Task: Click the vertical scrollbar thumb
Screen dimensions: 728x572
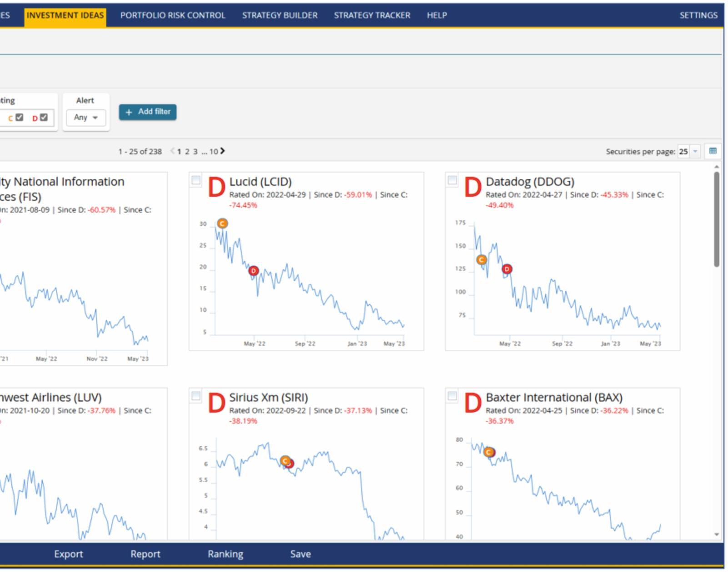Action: 717,219
